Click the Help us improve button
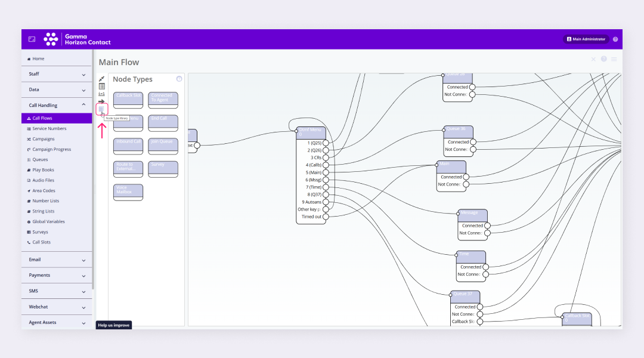Viewport: 644px width, 358px height. pyautogui.click(x=114, y=325)
